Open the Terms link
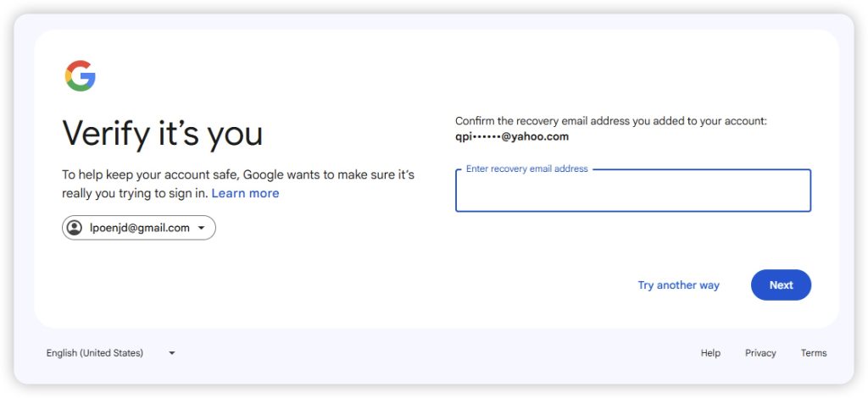 click(814, 353)
